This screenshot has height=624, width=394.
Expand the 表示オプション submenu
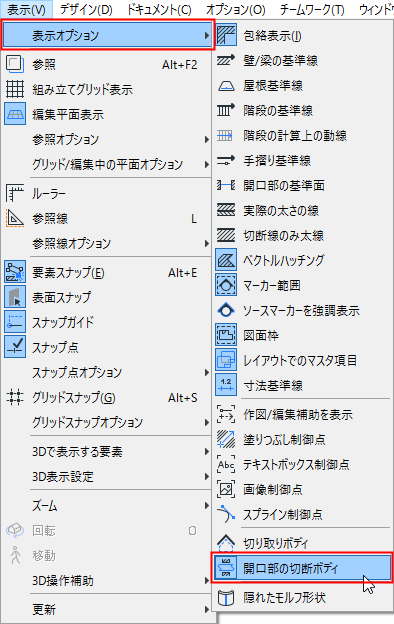pyautogui.click(x=108, y=35)
